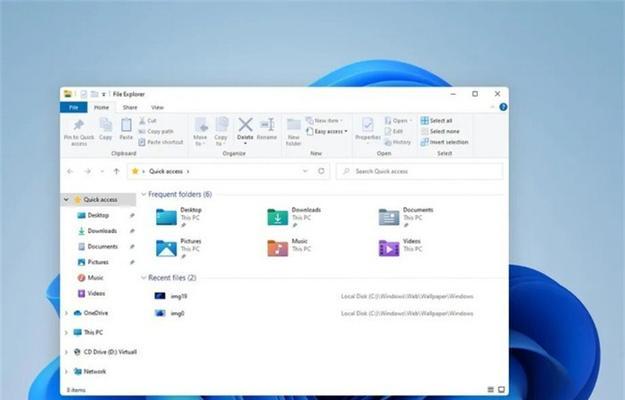Image resolution: width=625 pixels, height=400 pixels.
Task: Expand the OneDrive tree node arrow
Action: pos(67,313)
